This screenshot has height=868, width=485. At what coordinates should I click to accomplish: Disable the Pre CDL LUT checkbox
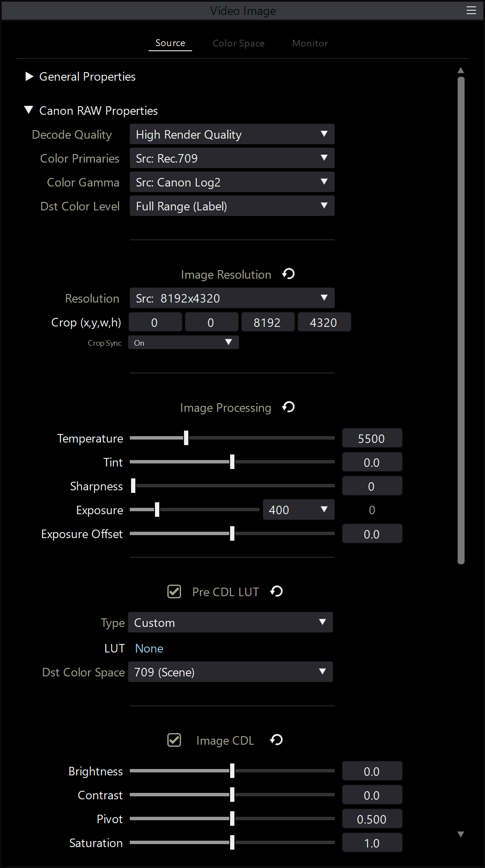point(174,592)
